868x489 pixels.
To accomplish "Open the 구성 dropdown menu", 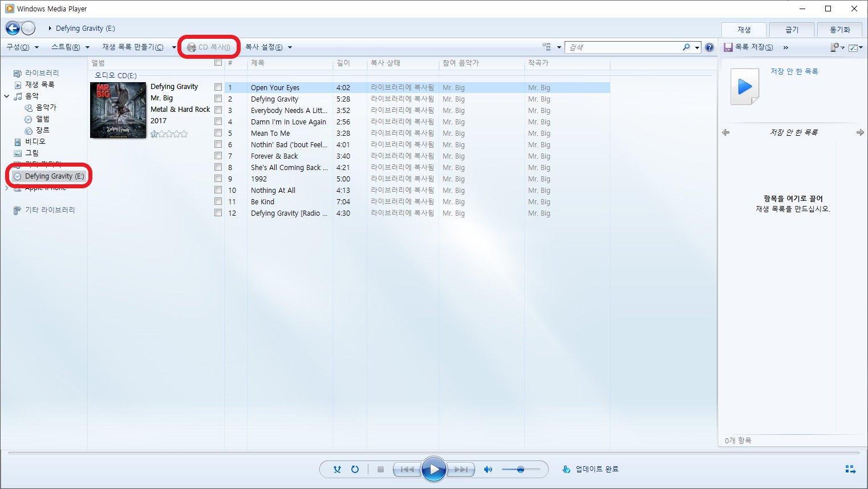I will (22, 47).
